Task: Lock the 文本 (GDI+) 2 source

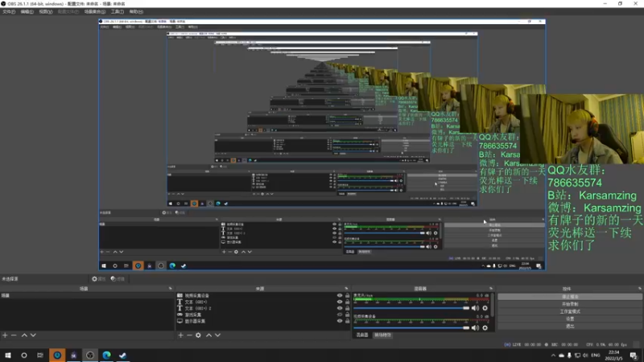Action: [x=348, y=308]
